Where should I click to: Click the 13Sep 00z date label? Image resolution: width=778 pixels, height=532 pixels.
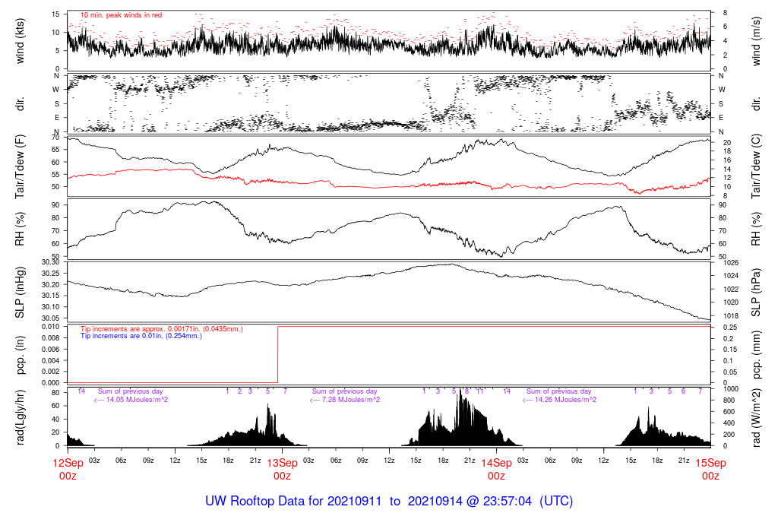282,469
